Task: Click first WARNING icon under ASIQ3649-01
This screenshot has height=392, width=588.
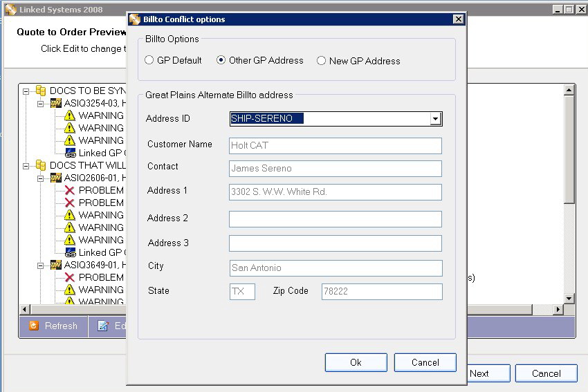Action: click(x=70, y=290)
